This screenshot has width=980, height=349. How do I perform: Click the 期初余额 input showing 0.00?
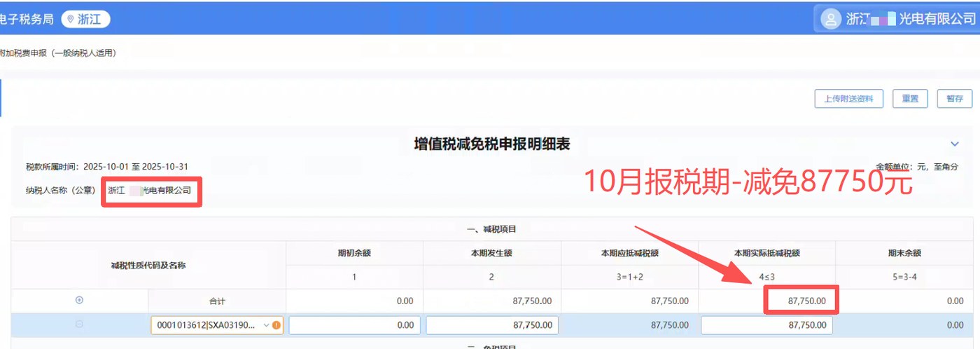point(354,325)
